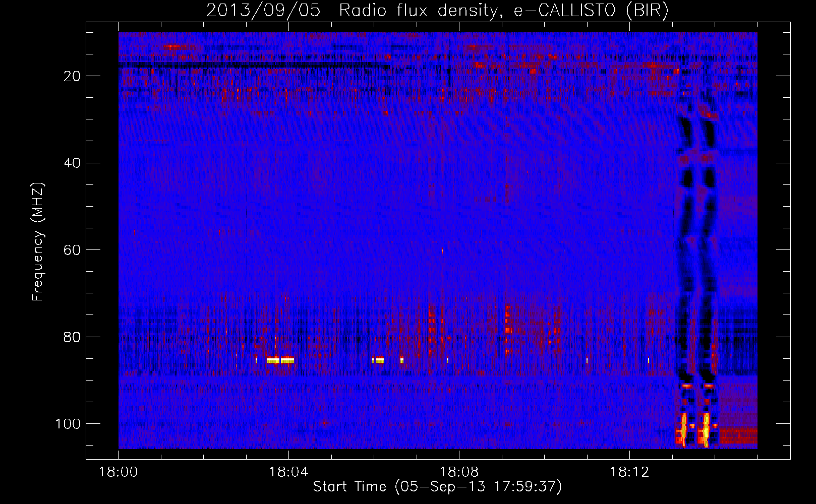This screenshot has width=816, height=504.
Task: Click the 100 frequency tick label
Action: [68, 424]
